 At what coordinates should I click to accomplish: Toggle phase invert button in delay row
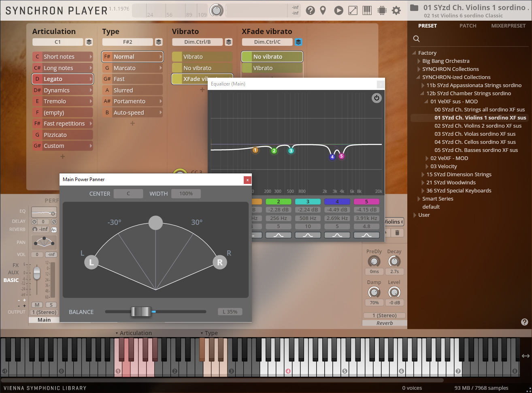point(54,222)
